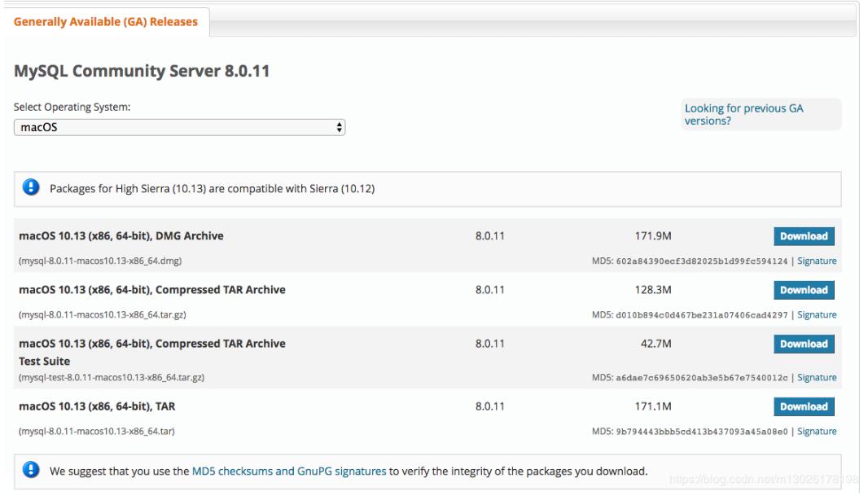The width and height of the screenshot is (868, 496).
Task: Click the filename mysql-8.0.11-macos10.13-x86_64.tar
Action: [96, 431]
